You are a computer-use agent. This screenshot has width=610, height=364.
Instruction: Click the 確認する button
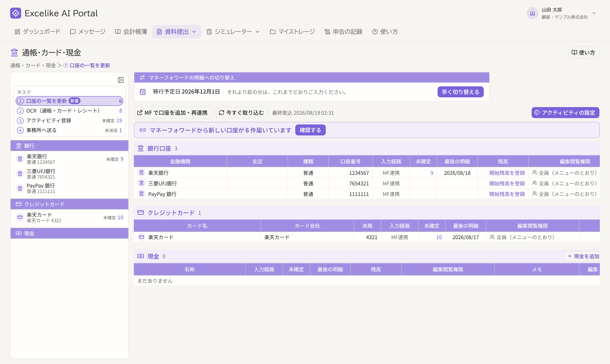[x=310, y=130]
